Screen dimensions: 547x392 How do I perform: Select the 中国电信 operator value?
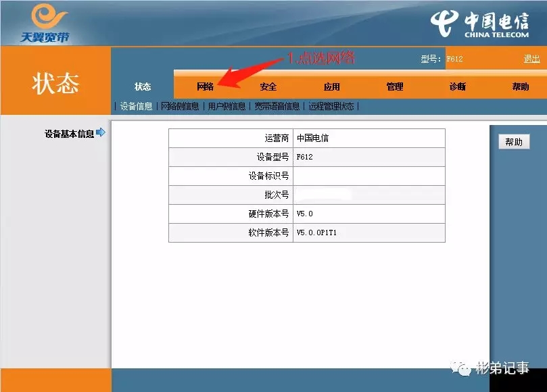(x=312, y=138)
